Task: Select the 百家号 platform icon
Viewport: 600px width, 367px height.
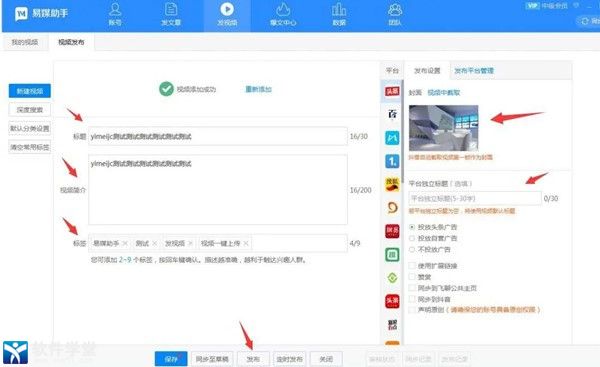Action: click(392, 114)
